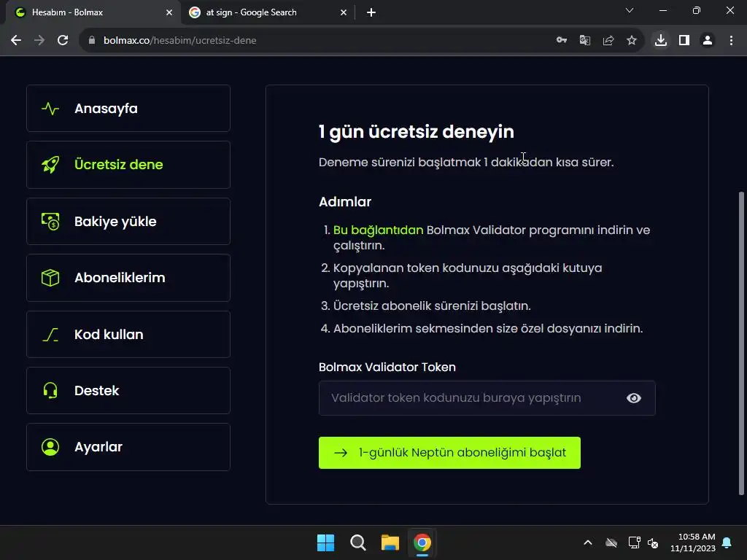Open Aboneliklerim section
Screen dimensions: 747x560
point(128,278)
